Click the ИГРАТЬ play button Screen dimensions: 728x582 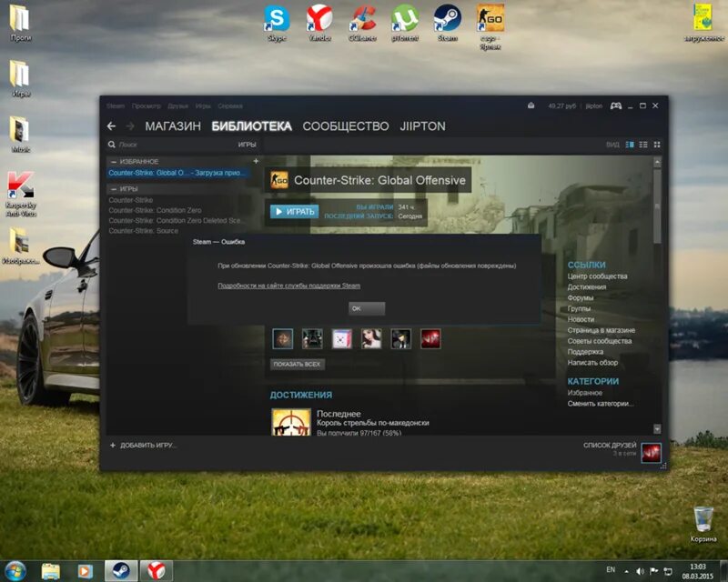pyautogui.click(x=295, y=212)
